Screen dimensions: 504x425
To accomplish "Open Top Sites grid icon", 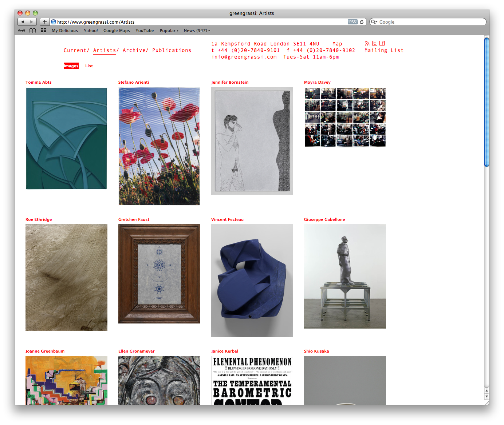I will coord(43,31).
